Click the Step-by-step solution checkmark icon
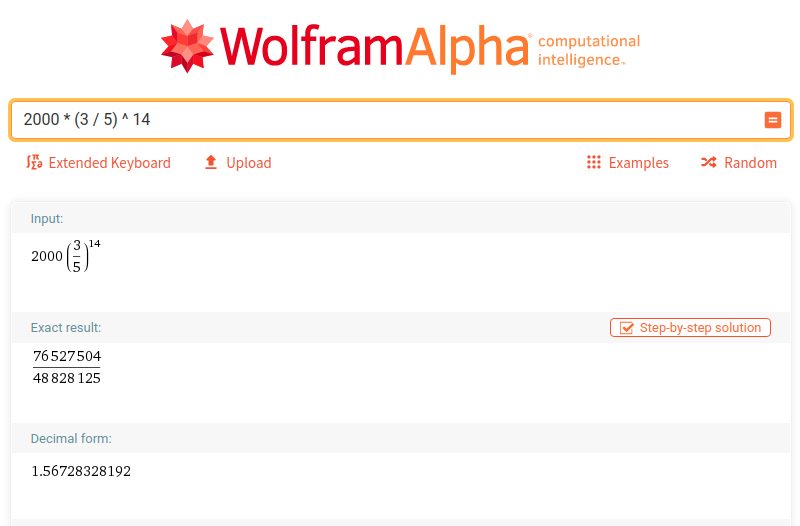The image size is (800, 526). pyautogui.click(x=626, y=328)
